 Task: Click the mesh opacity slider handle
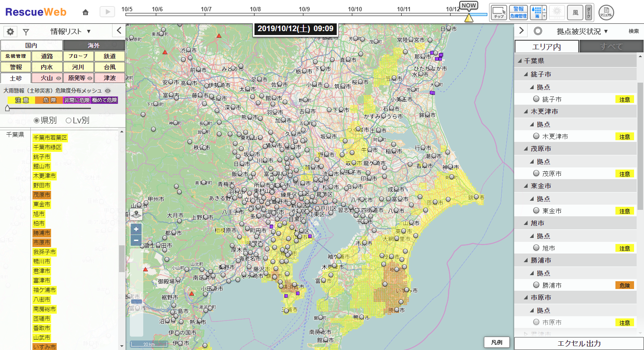coord(7,109)
